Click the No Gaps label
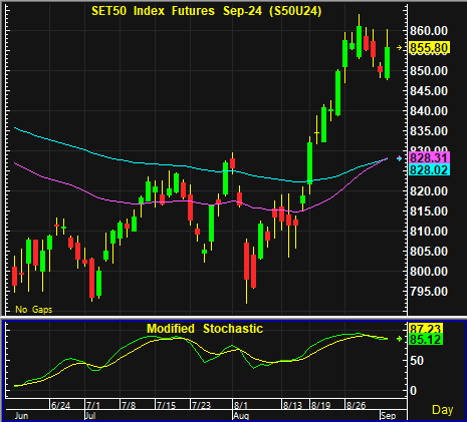The image size is (467, 422). 34,310
